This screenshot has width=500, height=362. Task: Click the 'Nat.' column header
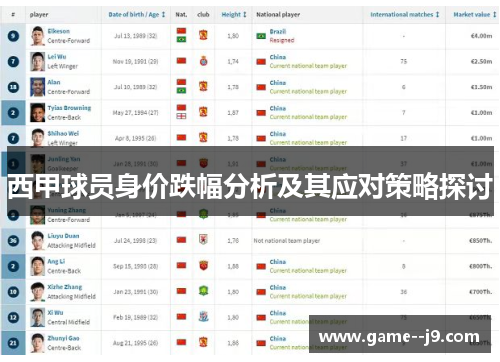pyautogui.click(x=181, y=14)
